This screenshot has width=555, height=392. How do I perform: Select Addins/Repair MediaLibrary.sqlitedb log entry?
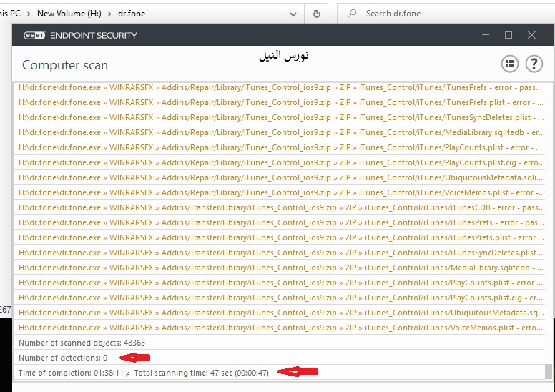tap(277, 132)
